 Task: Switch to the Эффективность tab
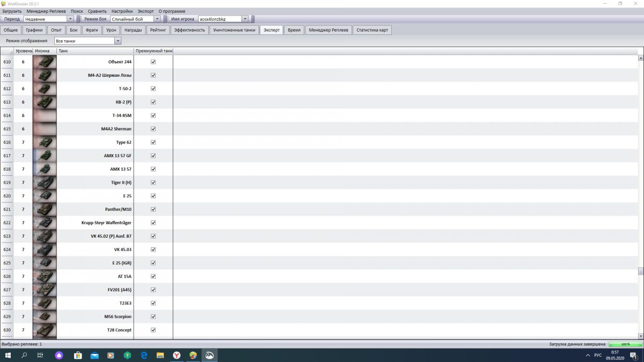(189, 30)
